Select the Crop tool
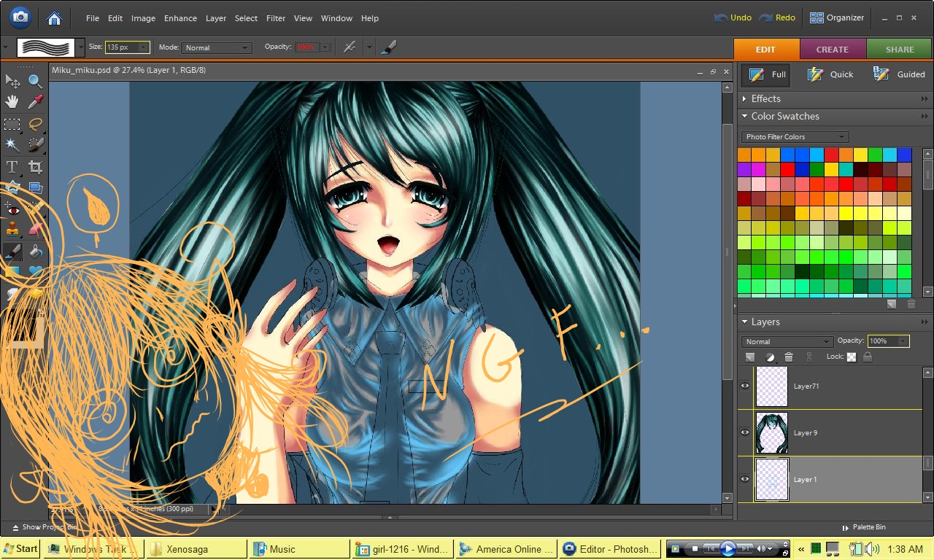 (35, 167)
